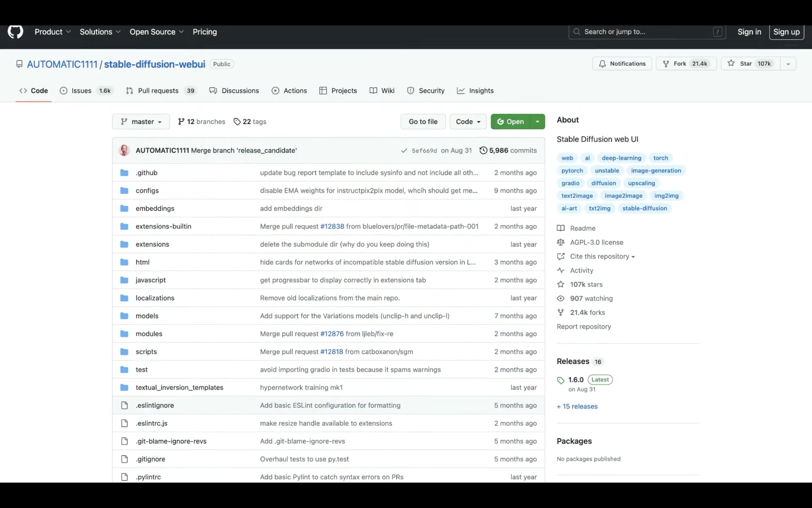The image size is (812, 508).
Task: Focus the Search or jump to field
Action: coord(647,32)
